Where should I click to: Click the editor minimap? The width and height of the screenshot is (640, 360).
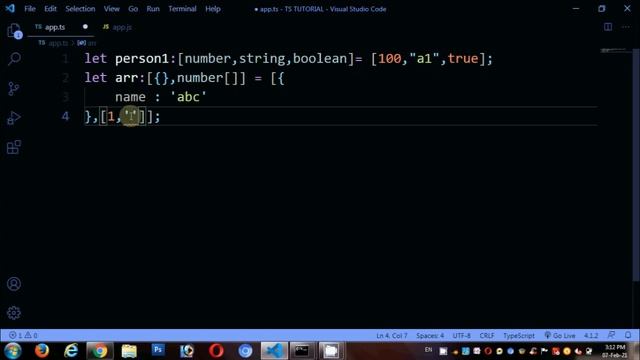(614, 50)
